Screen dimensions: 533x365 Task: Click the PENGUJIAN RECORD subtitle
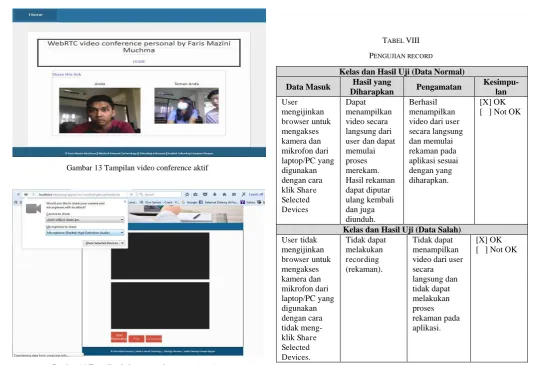pyautogui.click(x=401, y=56)
